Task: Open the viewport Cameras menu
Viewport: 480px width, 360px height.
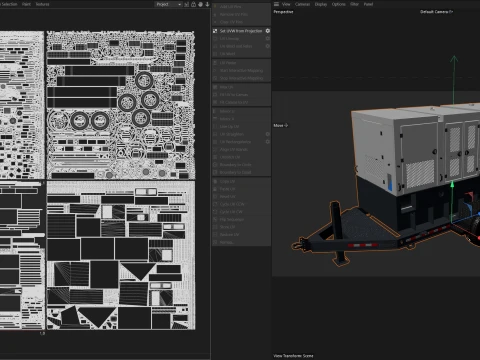Action: pos(302,4)
